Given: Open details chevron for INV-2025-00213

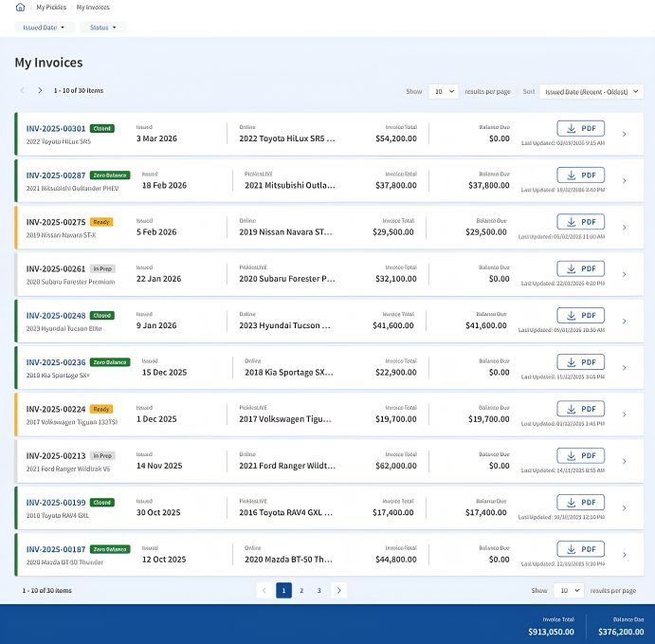Looking at the screenshot, I should coord(624,461).
